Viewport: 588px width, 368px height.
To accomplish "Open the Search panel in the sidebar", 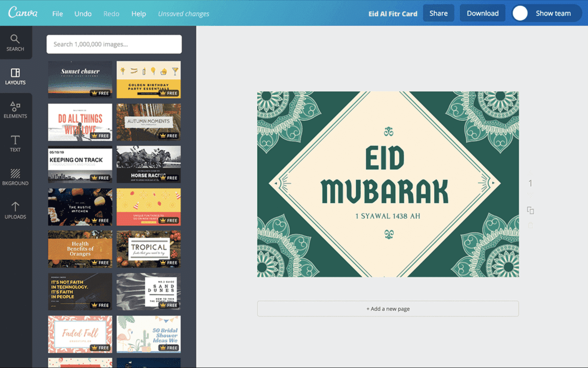I will coord(15,43).
